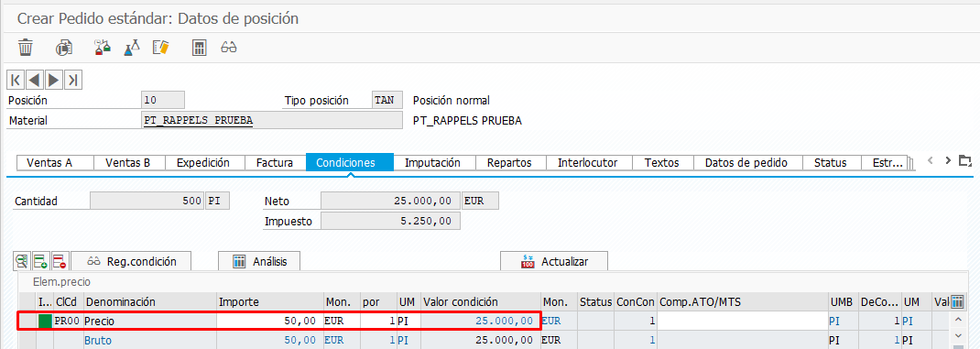Click the glasses display icon in toolbar

[x=229, y=48]
